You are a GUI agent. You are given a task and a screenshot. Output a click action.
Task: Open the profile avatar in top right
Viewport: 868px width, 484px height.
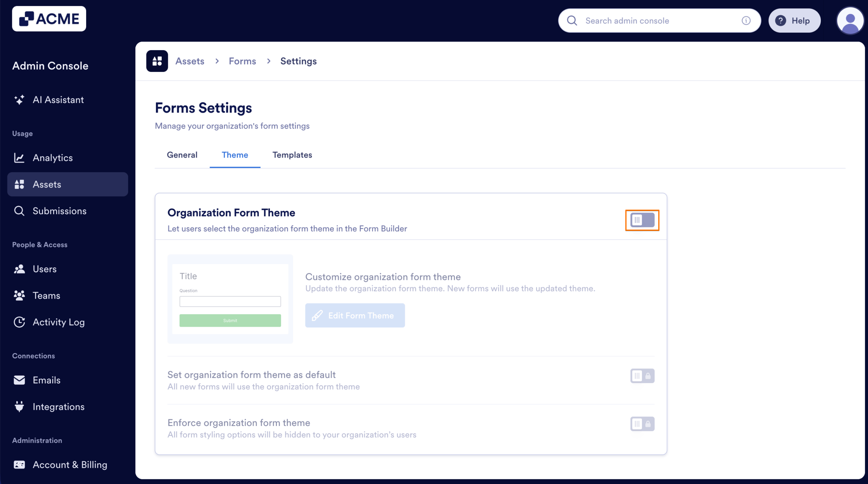point(850,20)
